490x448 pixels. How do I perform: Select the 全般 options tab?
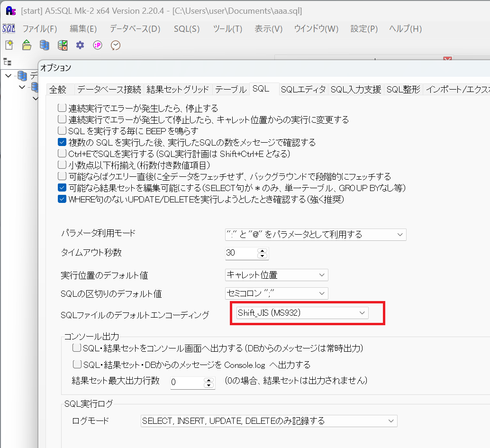click(x=59, y=89)
